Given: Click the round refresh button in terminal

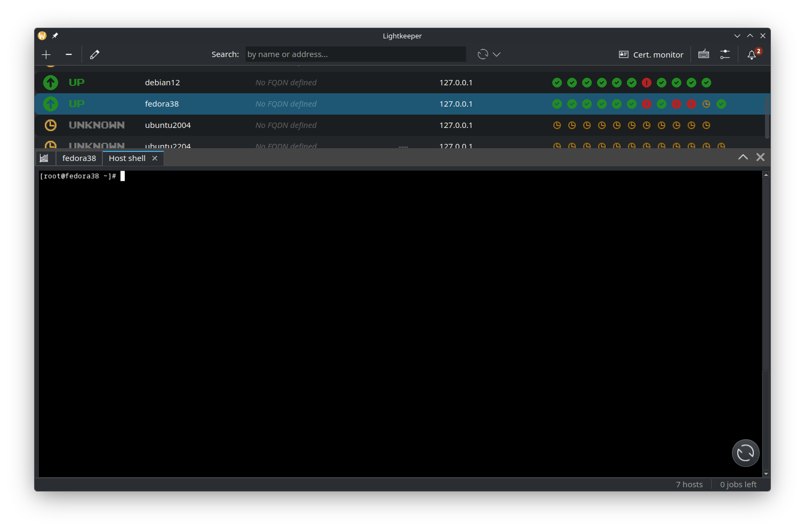Looking at the screenshot, I should click(746, 453).
